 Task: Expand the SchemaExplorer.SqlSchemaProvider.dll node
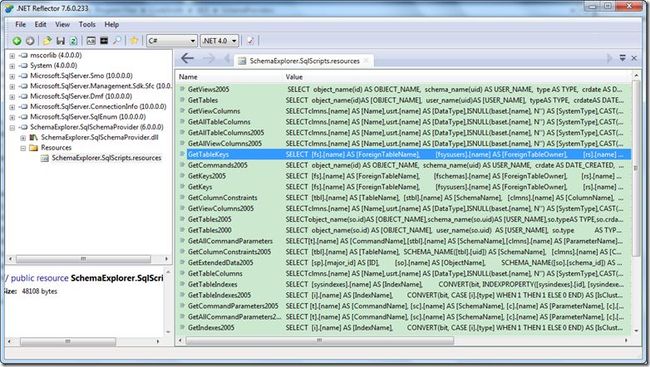[23, 138]
